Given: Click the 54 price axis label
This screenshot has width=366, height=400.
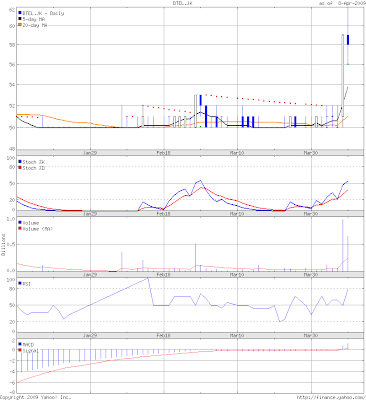Looking at the screenshot, I should pos(12,85).
